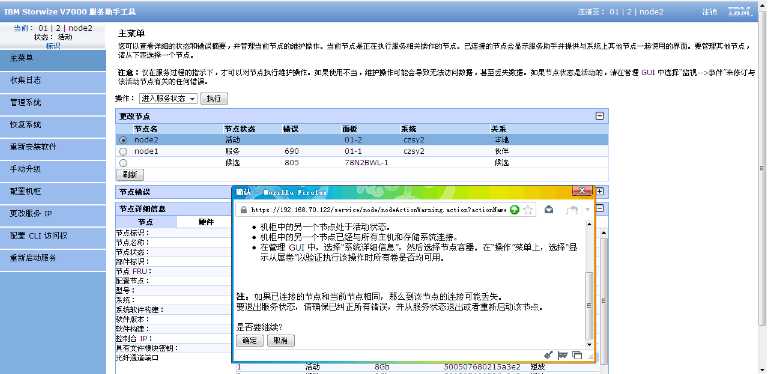Click the 刷新 button under node table
768x374 pixels.
click(129, 175)
